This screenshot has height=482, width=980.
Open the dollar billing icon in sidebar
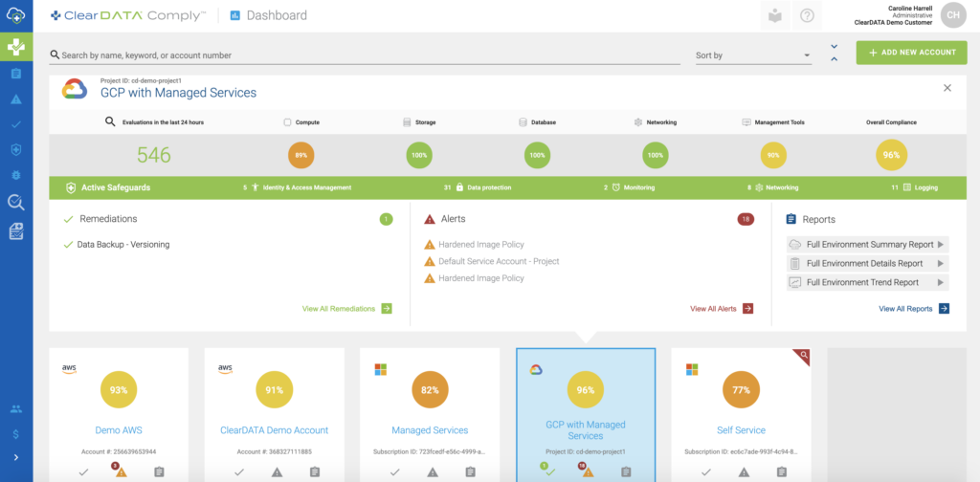coord(16,433)
